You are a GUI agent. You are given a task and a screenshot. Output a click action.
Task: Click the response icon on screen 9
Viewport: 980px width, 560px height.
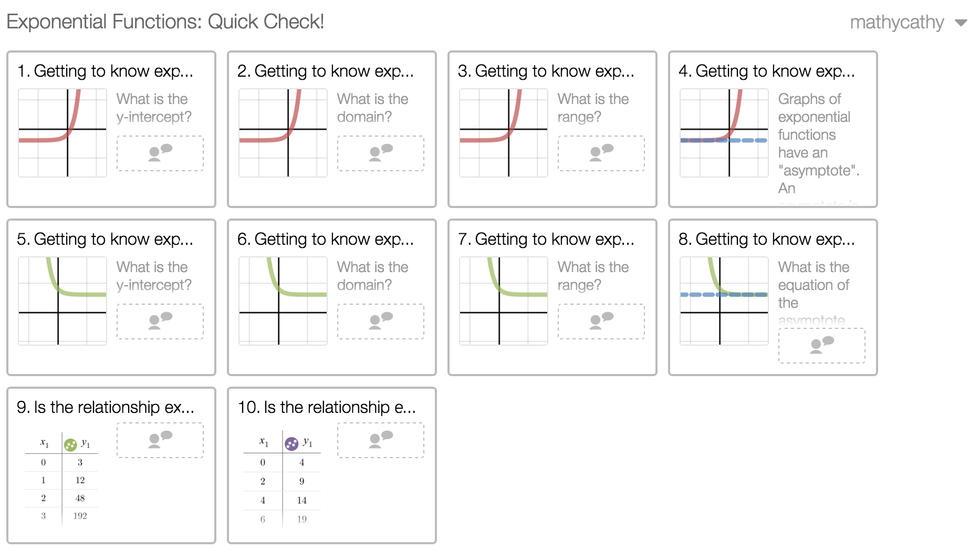tap(160, 440)
